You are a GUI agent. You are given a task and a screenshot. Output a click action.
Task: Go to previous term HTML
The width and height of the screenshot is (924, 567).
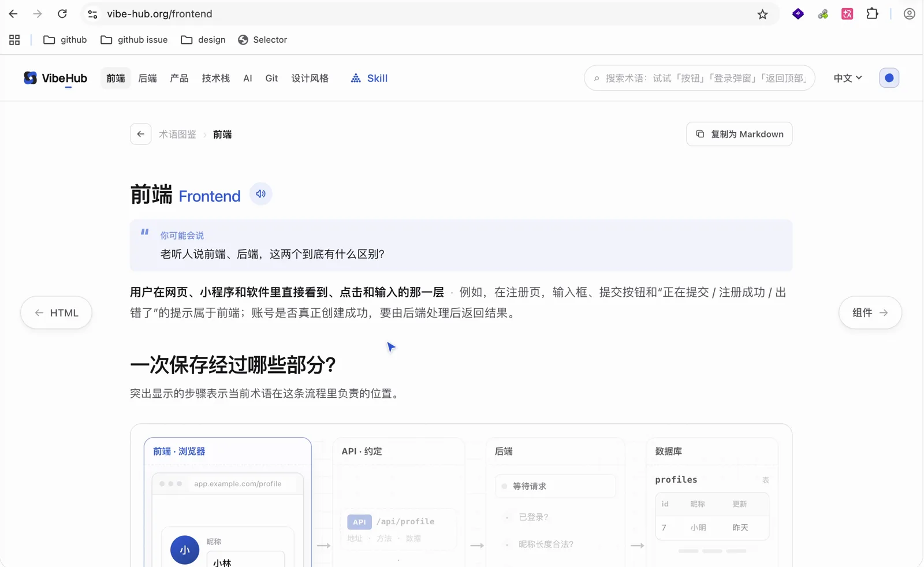click(56, 312)
